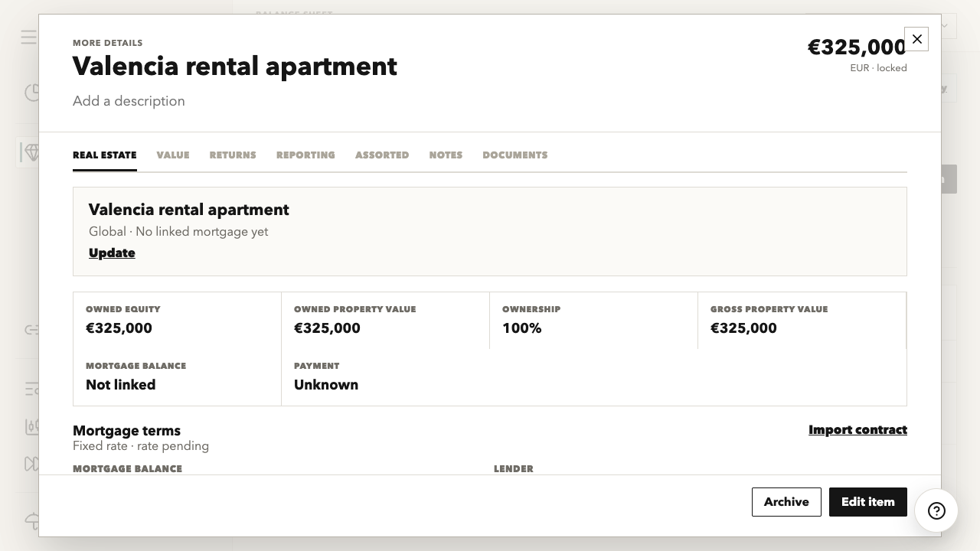Click the large Valencia rental apartment heading
Image resolution: width=980 pixels, height=551 pixels.
pos(235,67)
